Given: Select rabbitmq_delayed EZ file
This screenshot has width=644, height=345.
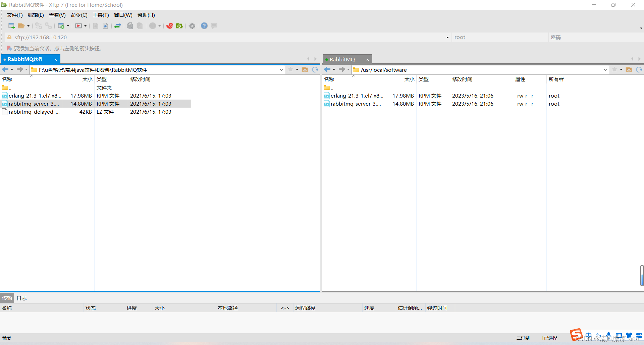Looking at the screenshot, I should coord(96,112).
